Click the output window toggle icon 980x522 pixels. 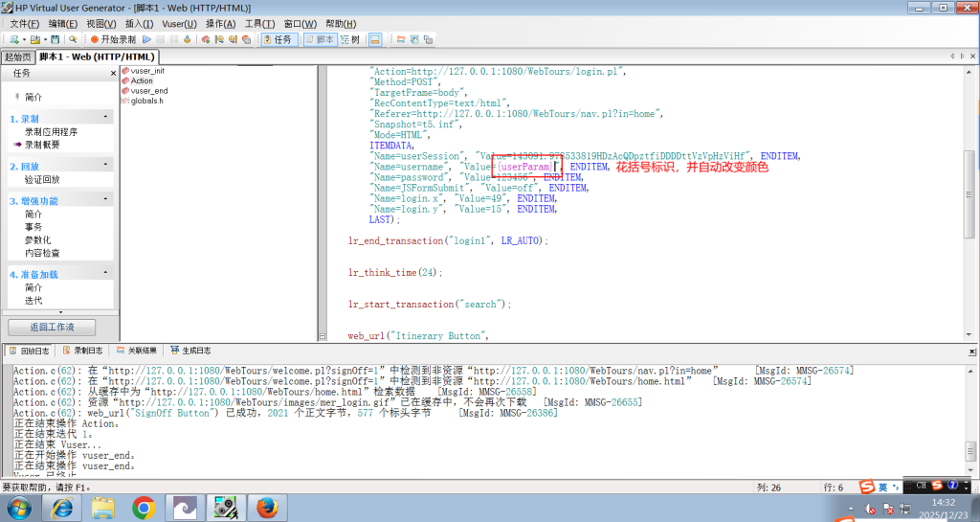click(x=374, y=40)
